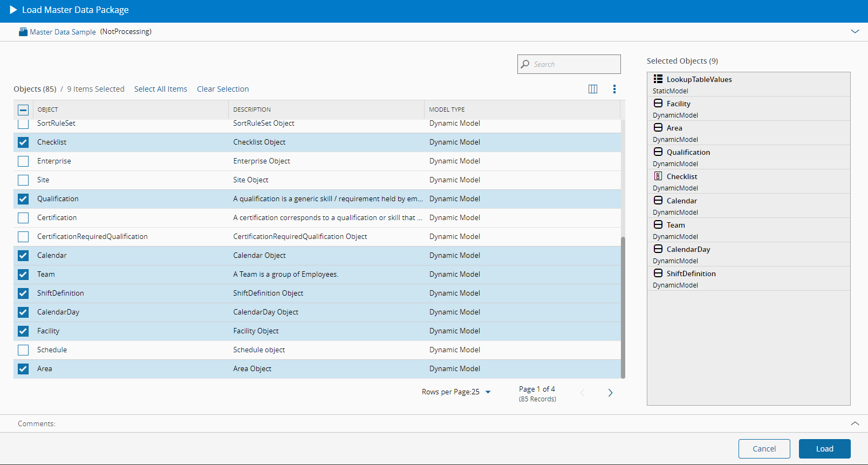Uncheck the Checklist row checkbox
Image resolution: width=868 pixels, height=465 pixels.
pos(23,142)
